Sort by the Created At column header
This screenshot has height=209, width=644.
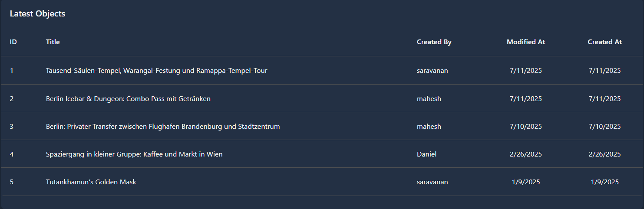[x=604, y=42]
